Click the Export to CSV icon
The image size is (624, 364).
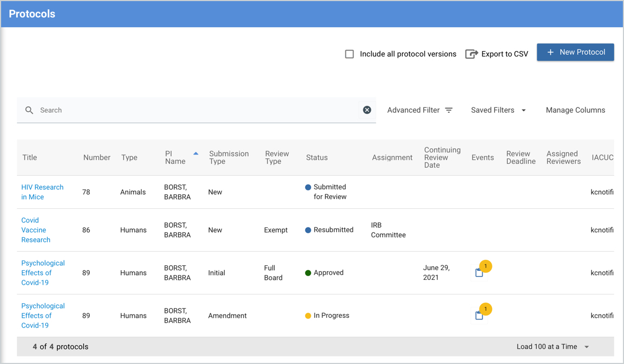tap(471, 54)
